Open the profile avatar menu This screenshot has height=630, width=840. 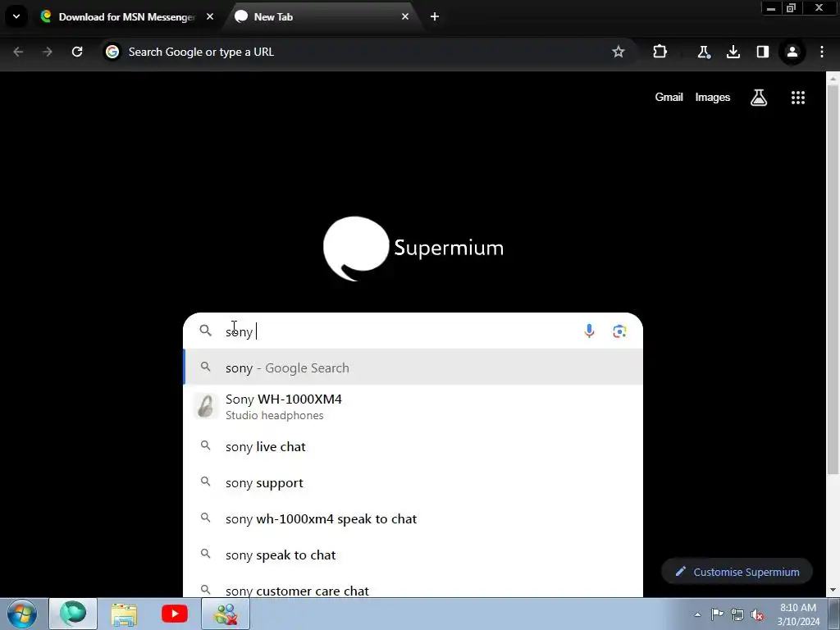[x=792, y=52]
